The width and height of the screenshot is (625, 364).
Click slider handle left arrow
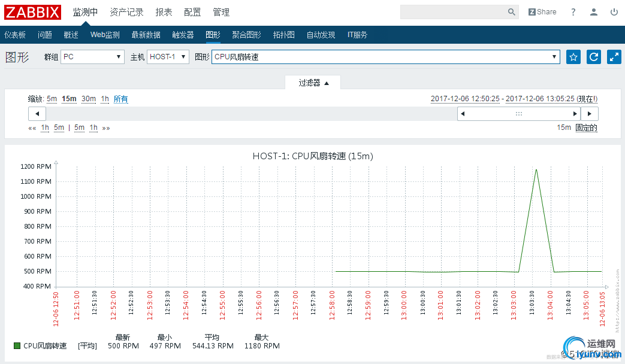(463, 114)
